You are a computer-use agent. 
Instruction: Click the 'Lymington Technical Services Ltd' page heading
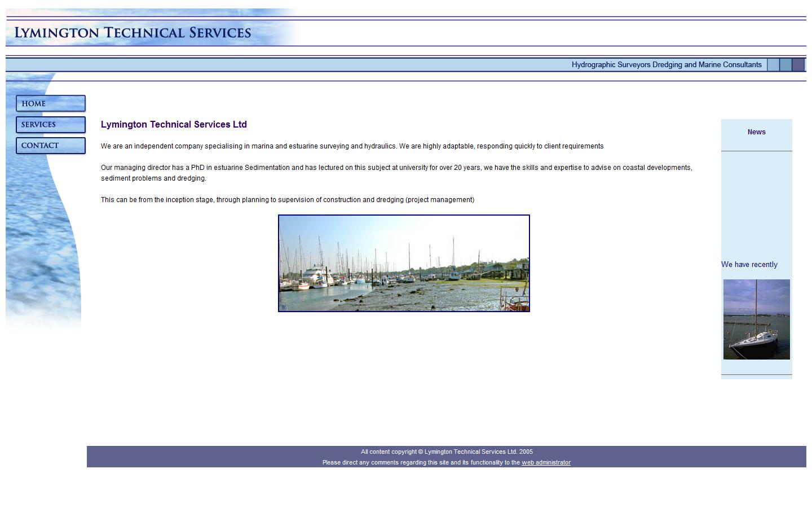point(174,124)
